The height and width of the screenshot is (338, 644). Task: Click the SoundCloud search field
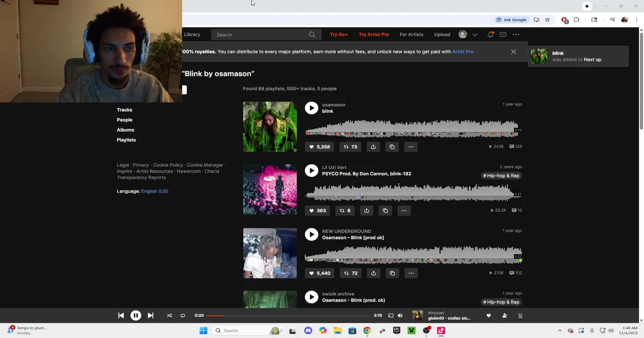pos(266,34)
